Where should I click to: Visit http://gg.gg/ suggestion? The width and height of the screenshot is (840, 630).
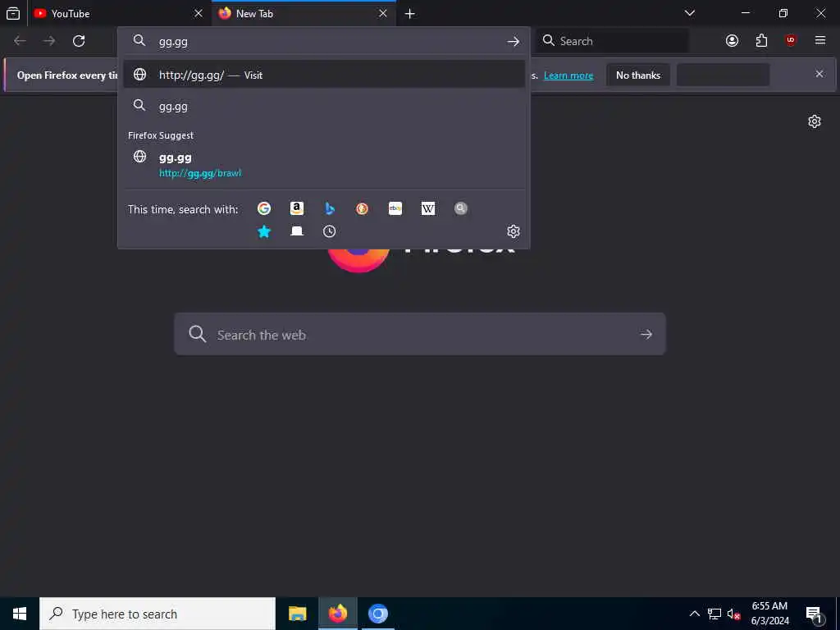323,75
